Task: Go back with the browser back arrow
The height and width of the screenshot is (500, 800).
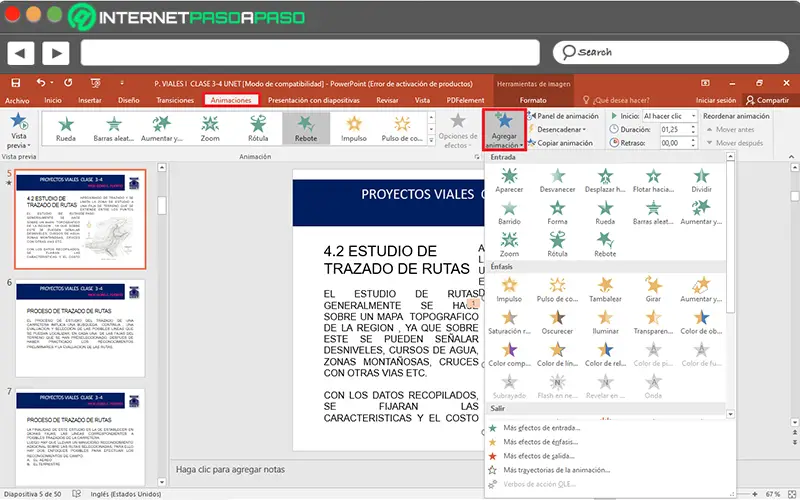Action: (20, 53)
